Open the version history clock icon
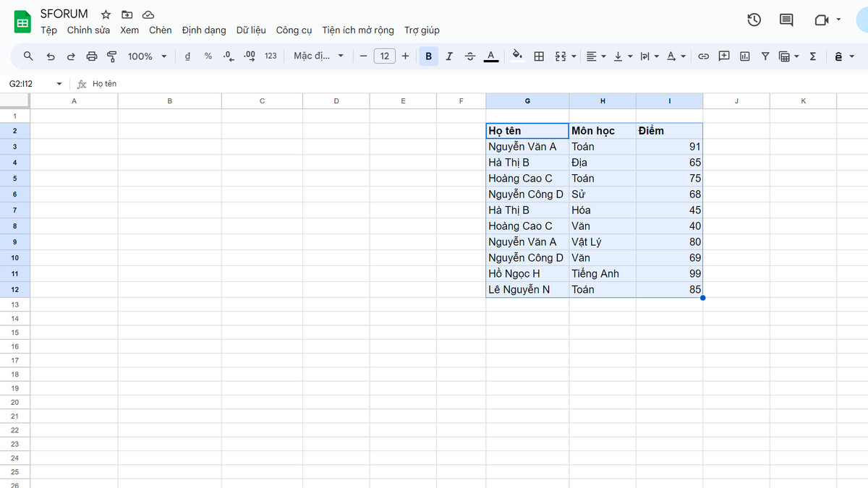The width and height of the screenshot is (868, 488). (x=754, y=20)
